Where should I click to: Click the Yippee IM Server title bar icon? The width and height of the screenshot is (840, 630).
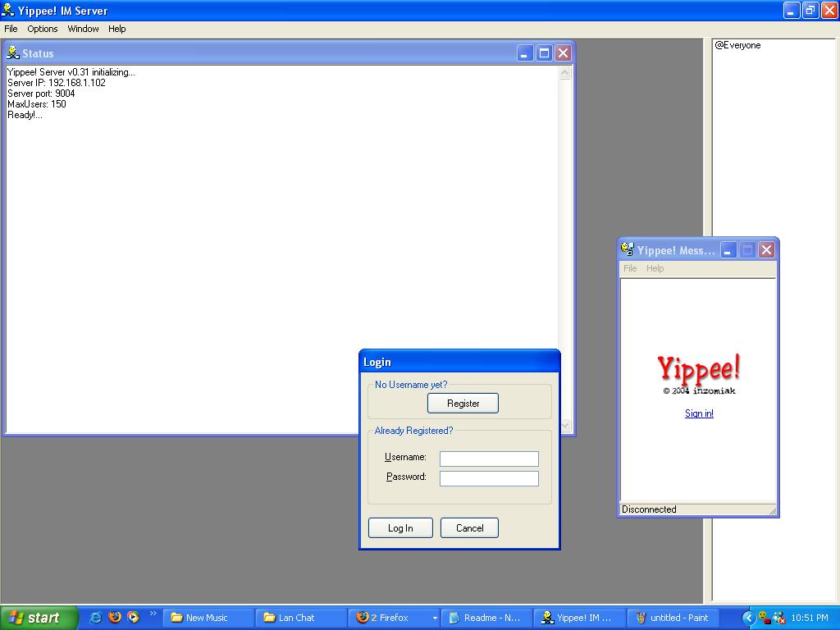click(x=8, y=11)
